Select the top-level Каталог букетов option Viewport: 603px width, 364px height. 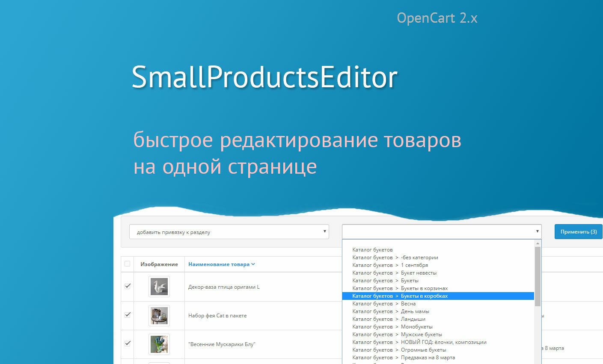[x=438, y=250]
